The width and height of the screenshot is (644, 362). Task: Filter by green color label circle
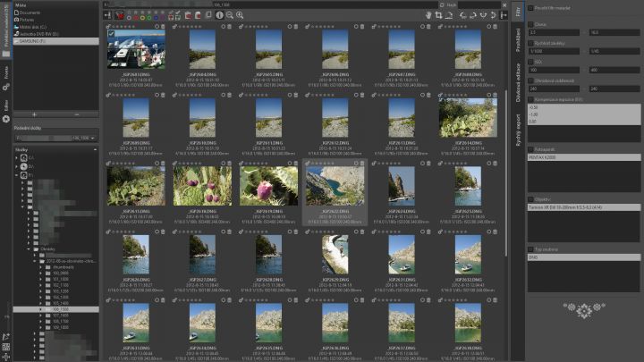[x=149, y=18]
